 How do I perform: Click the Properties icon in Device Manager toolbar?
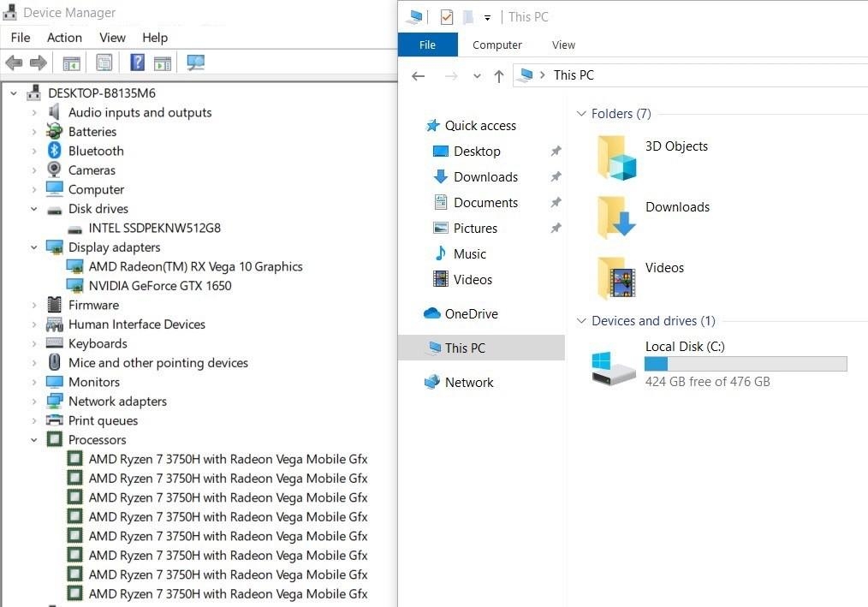pyautogui.click(x=104, y=62)
